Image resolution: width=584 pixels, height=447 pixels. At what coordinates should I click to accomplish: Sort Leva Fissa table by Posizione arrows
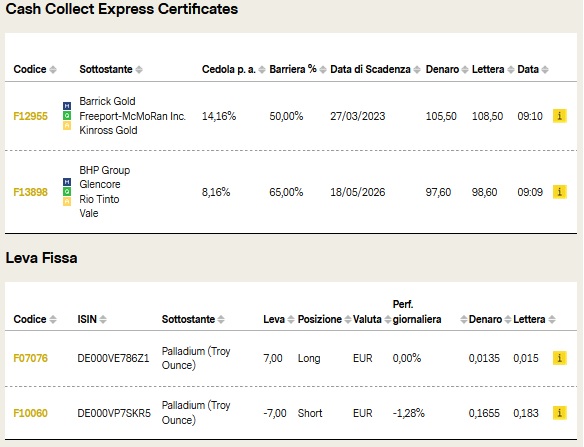coord(348,320)
